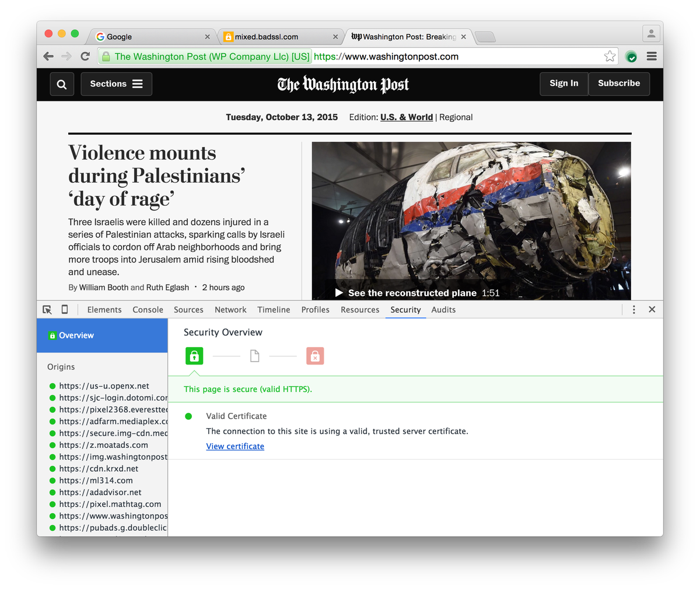The width and height of the screenshot is (700, 589).
Task: Open the Chrome hamburger menu
Action: [x=652, y=56]
